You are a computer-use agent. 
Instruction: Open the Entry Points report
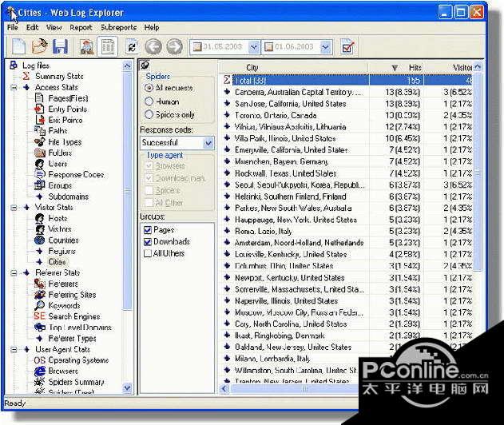(x=68, y=109)
